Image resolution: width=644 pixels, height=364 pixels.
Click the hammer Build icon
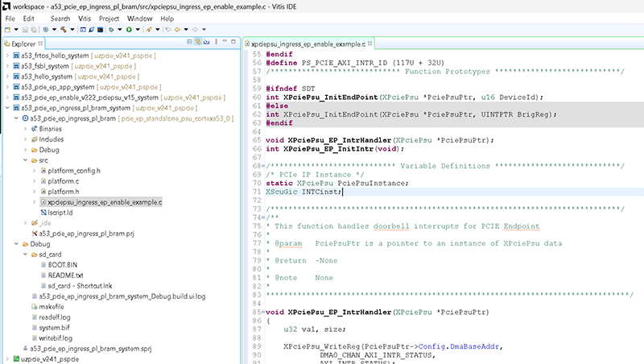click(64, 30)
